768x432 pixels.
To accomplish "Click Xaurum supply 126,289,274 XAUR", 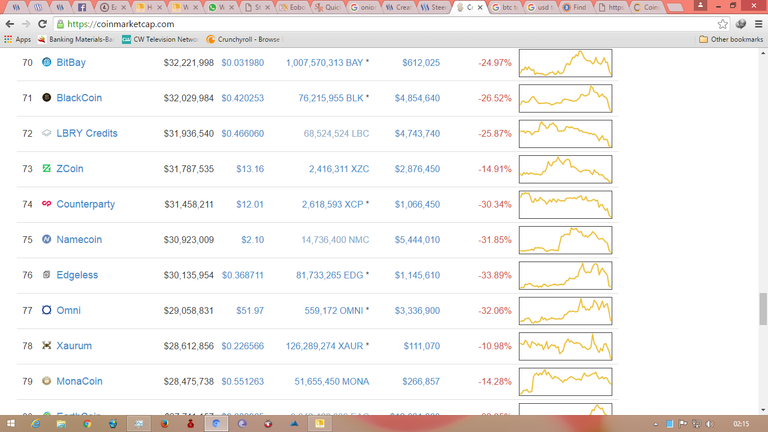I will pos(325,346).
